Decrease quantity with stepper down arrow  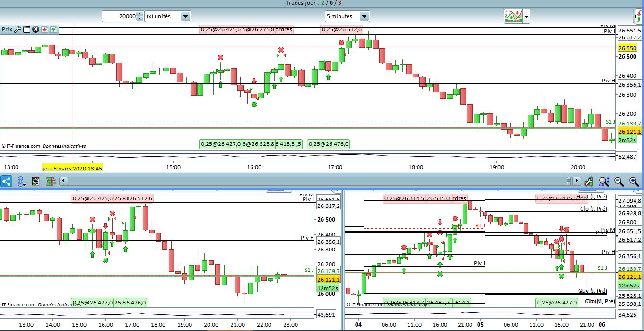click(139, 19)
